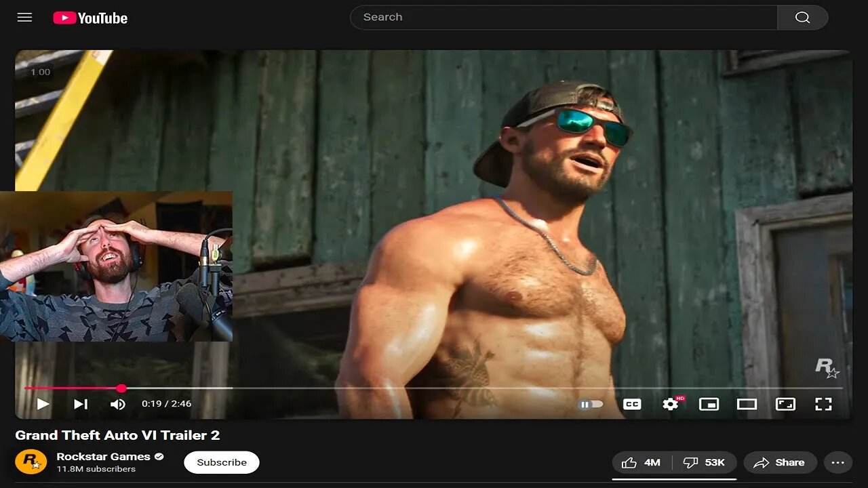Click the streamer webcam overlay

[116, 266]
